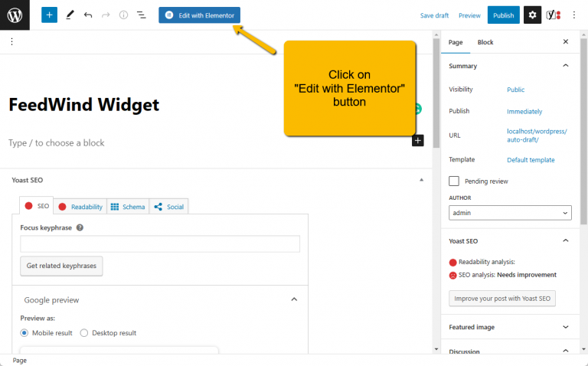Open the Yoast SEO toolbar icon

point(554,15)
